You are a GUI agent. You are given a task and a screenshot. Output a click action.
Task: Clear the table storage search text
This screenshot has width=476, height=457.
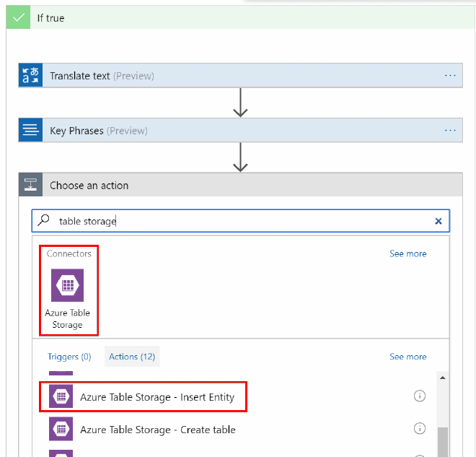pos(438,221)
